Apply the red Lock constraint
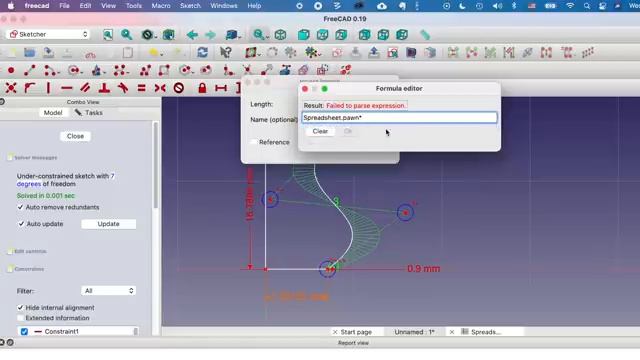The height and width of the screenshot is (360, 640). (x=202, y=88)
